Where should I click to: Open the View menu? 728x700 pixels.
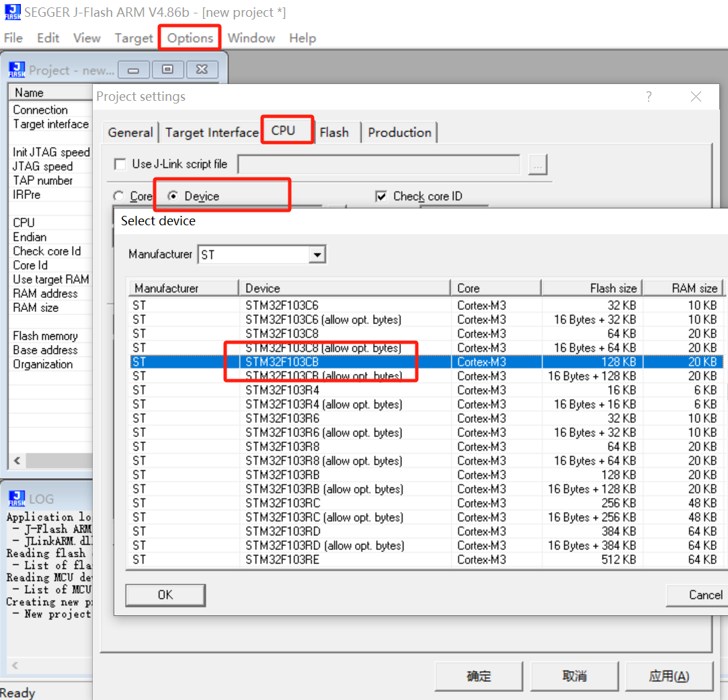[x=87, y=38]
